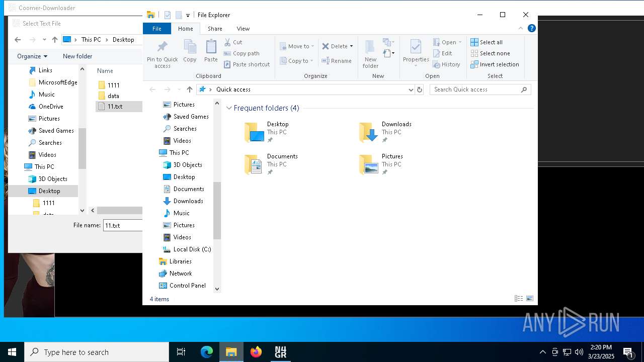Viewport: 644px width, 362px height.
Task: Open Windows Start menu
Action: 12,352
